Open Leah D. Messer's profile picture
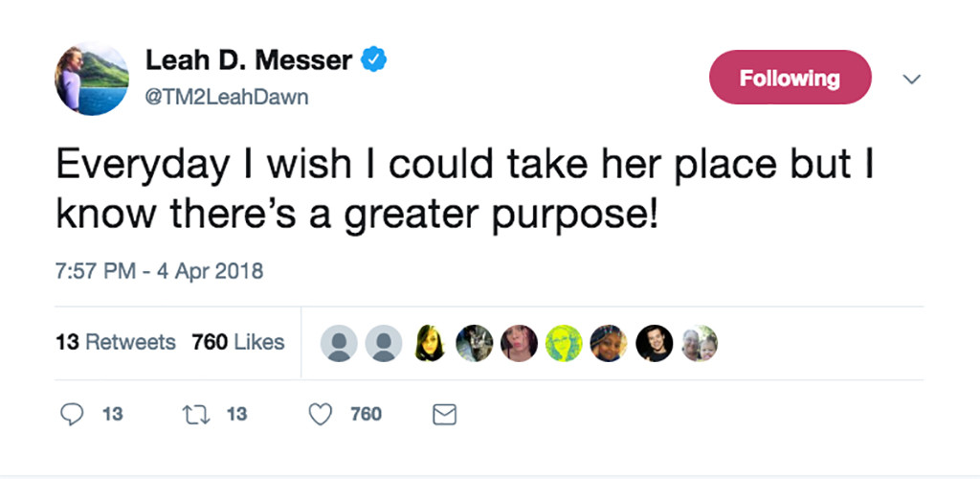Viewport: 980px width, 479px height. 92,79
